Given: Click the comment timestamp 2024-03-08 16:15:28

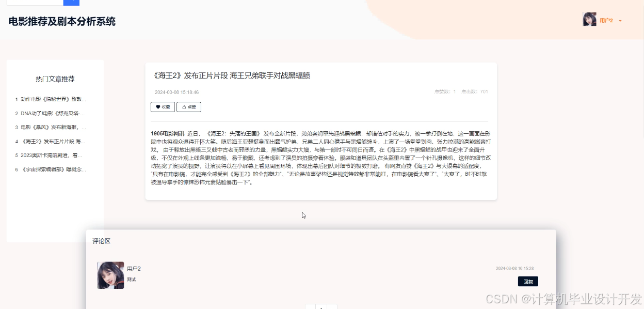Looking at the screenshot, I should coord(514,269).
